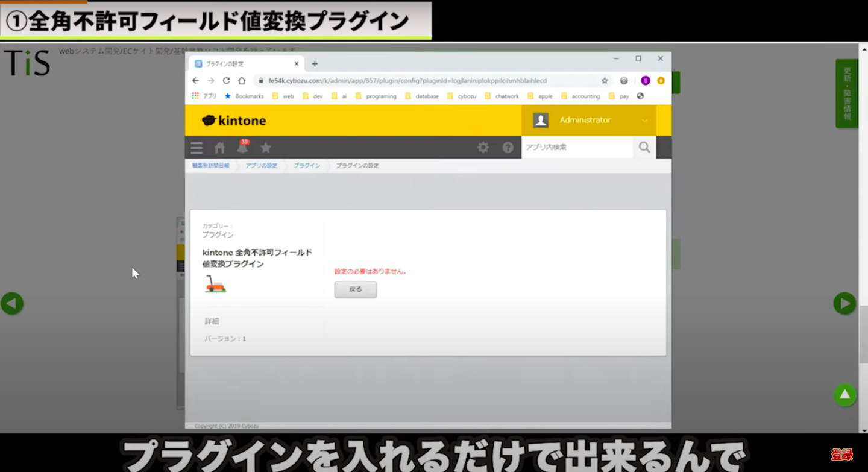Image resolution: width=868 pixels, height=472 pixels.
Task: Click the プラグイン breadcrumb link
Action: point(307,166)
